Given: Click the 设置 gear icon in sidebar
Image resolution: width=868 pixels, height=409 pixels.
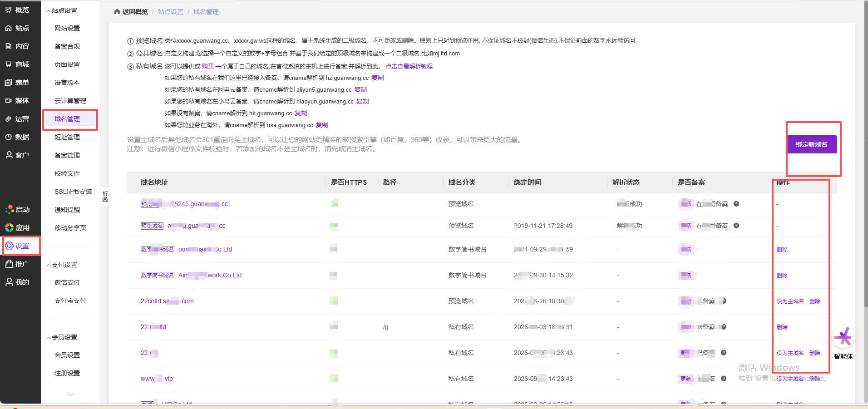Looking at the screenshot, I should tap(9, 246).
